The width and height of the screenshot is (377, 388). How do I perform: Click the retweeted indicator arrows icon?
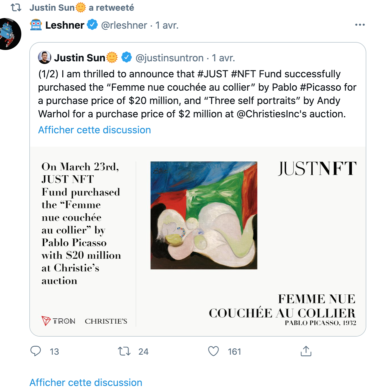tap(16, 7)
